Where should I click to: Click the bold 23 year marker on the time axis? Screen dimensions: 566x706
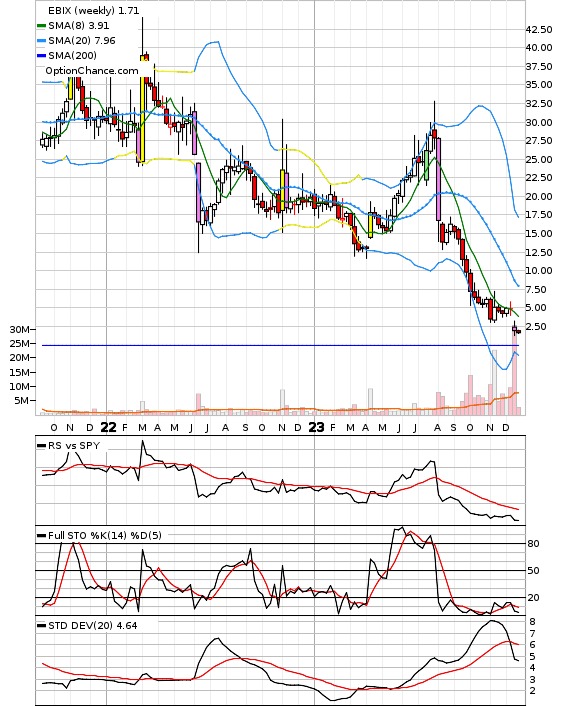pos(316,427)
